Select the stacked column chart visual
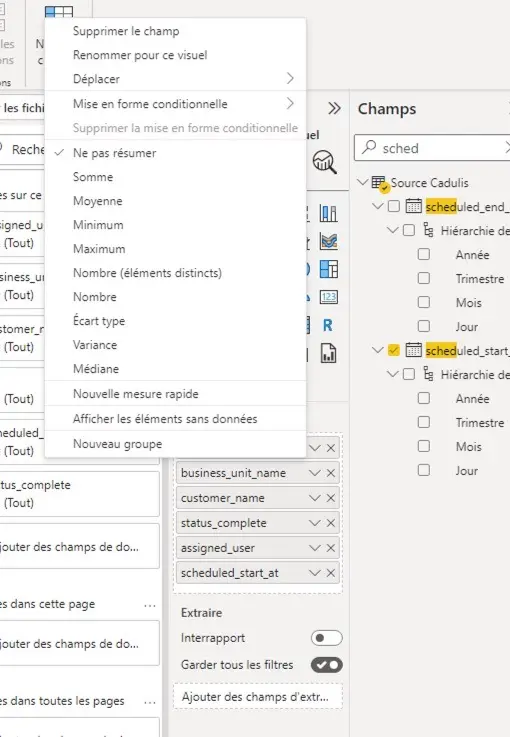The height and width of the screenshot is (737, 510). (328, 213)
